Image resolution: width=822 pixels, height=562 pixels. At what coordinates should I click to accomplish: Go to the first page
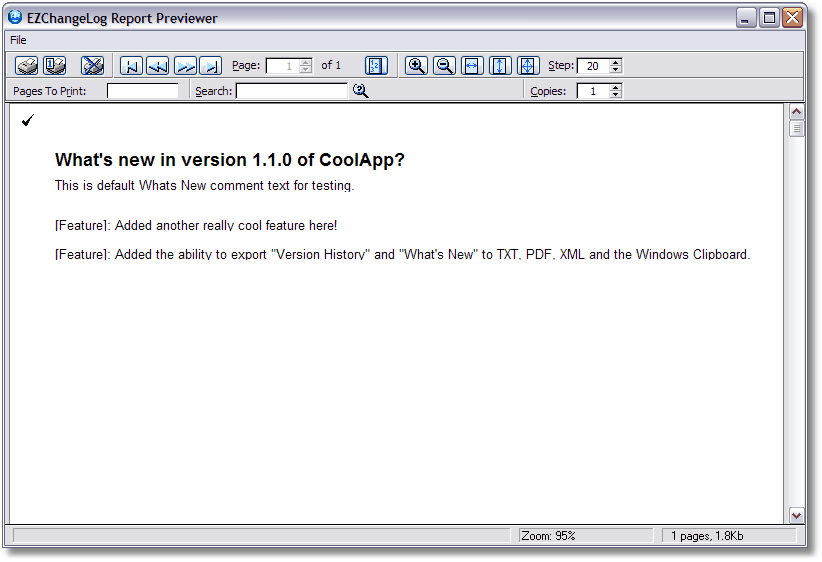(131, 66)
